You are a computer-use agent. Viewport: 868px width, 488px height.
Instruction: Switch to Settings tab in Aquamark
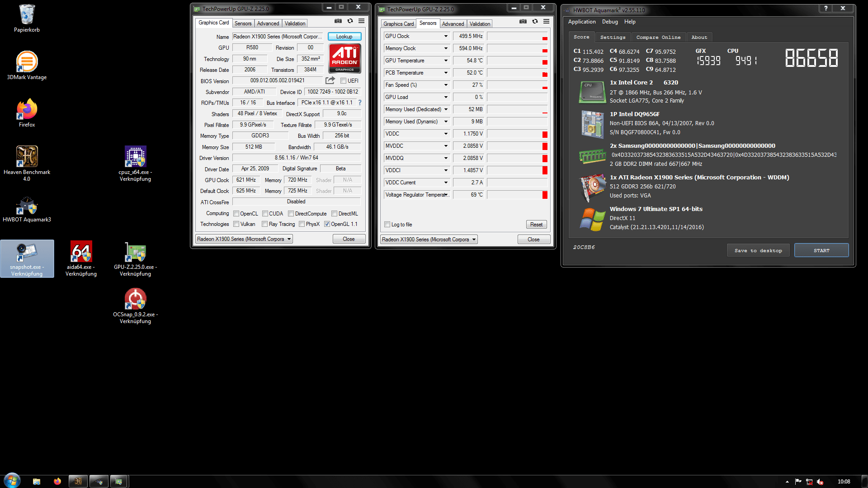(613, 38)
